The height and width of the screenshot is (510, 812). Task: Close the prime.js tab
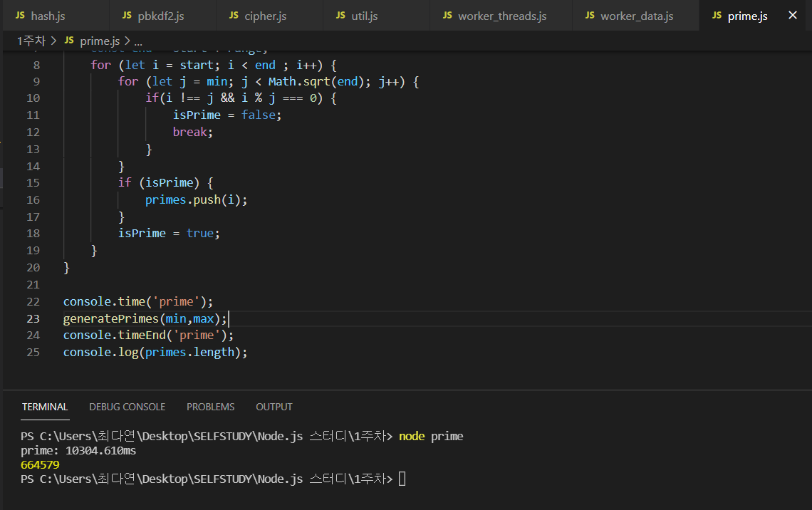point(792,15)
